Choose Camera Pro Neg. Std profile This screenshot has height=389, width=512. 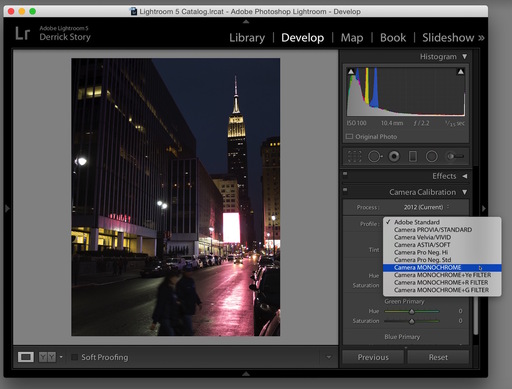pos(442,260)
